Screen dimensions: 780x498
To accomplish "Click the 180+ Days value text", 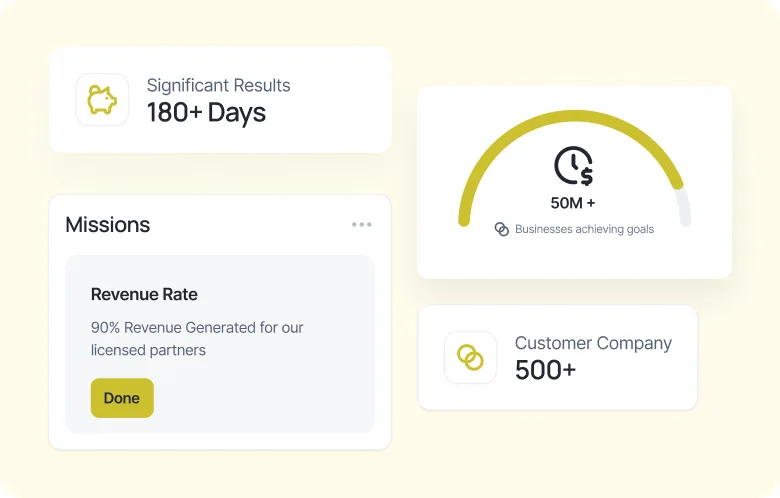I will (206, 112).
